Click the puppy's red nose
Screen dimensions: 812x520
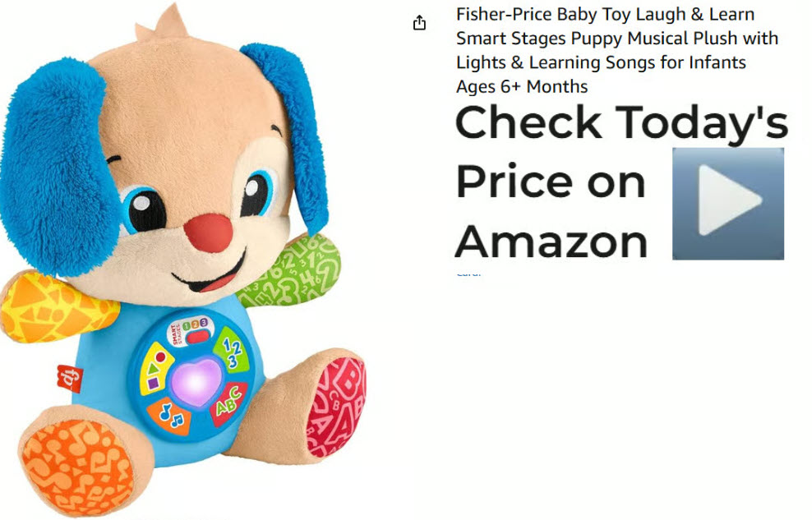tap(209, 233)
